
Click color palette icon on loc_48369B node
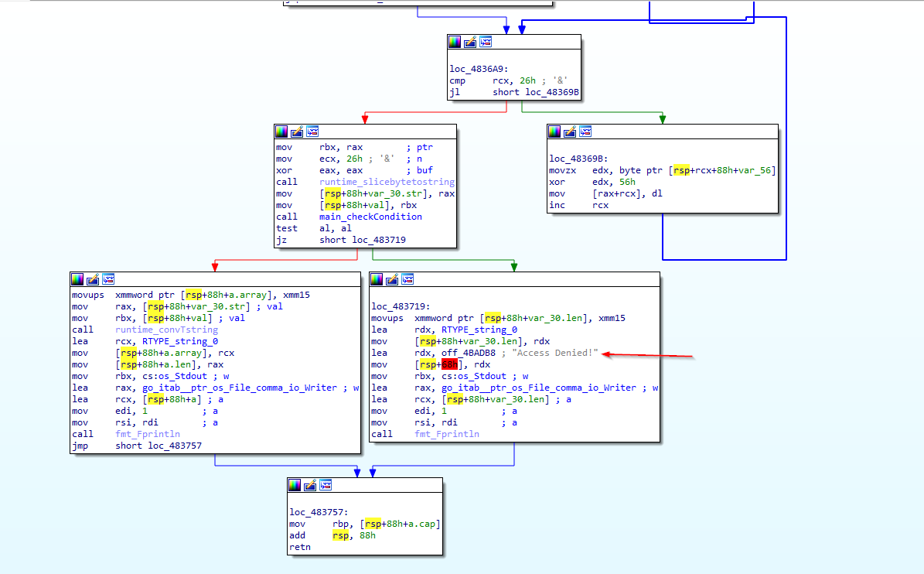pyautogui.click(x=554, y=132)
